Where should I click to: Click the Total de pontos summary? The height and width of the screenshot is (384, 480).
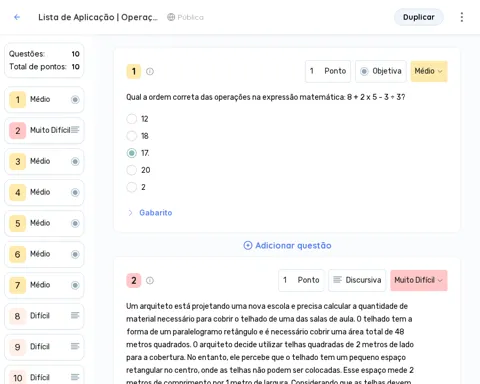44,67
